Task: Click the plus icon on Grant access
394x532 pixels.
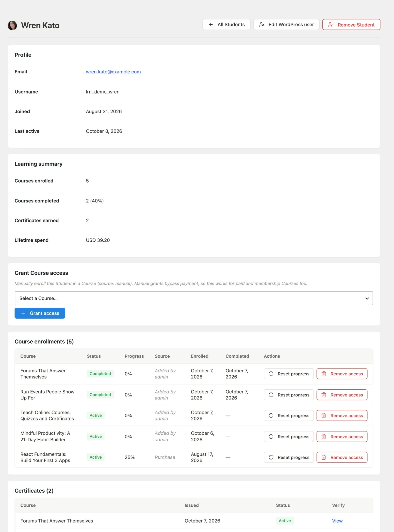Action: point(23,313)
